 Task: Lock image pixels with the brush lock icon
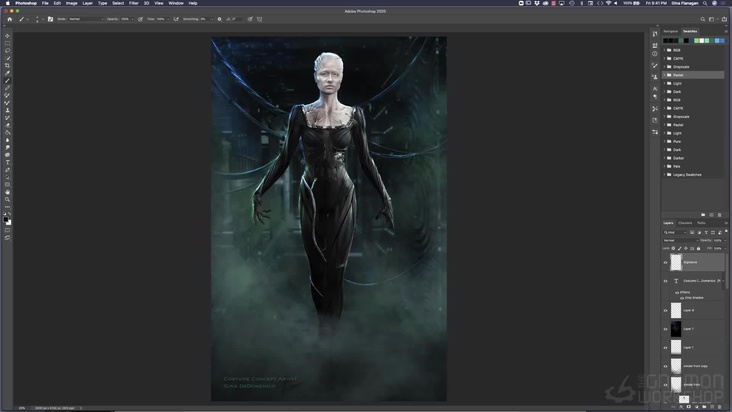(x=680, y=248)
